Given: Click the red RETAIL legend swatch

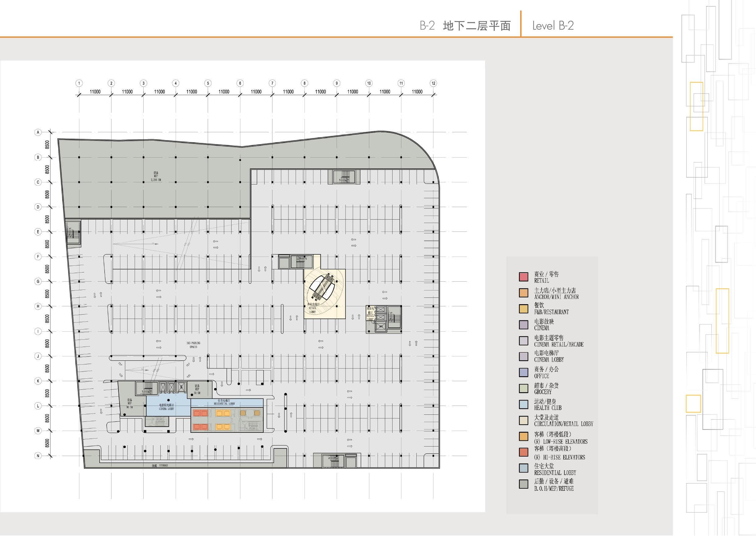Looking at the screenshot, I should coord(523,277).
